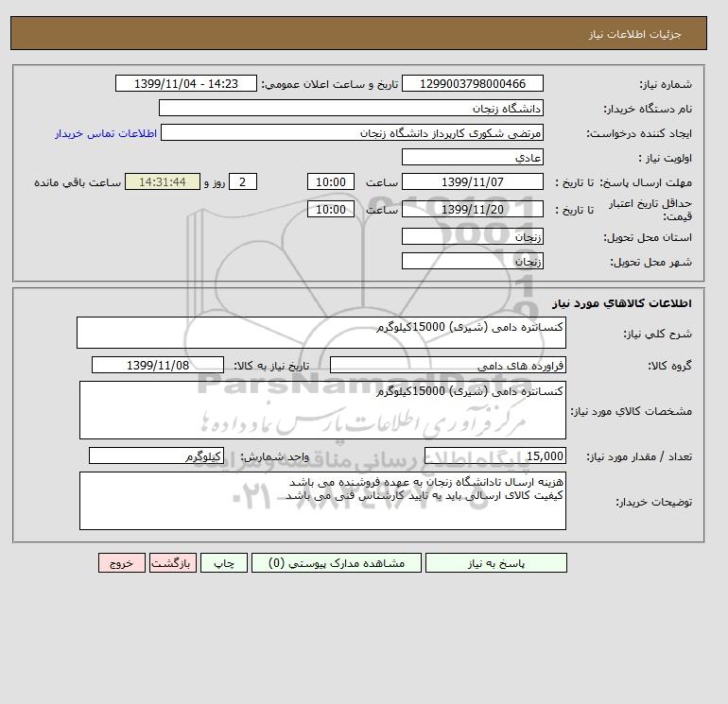
Task: Click the جزئیات اطلاعات نیاز header title
Action: [x=634, y=34]
